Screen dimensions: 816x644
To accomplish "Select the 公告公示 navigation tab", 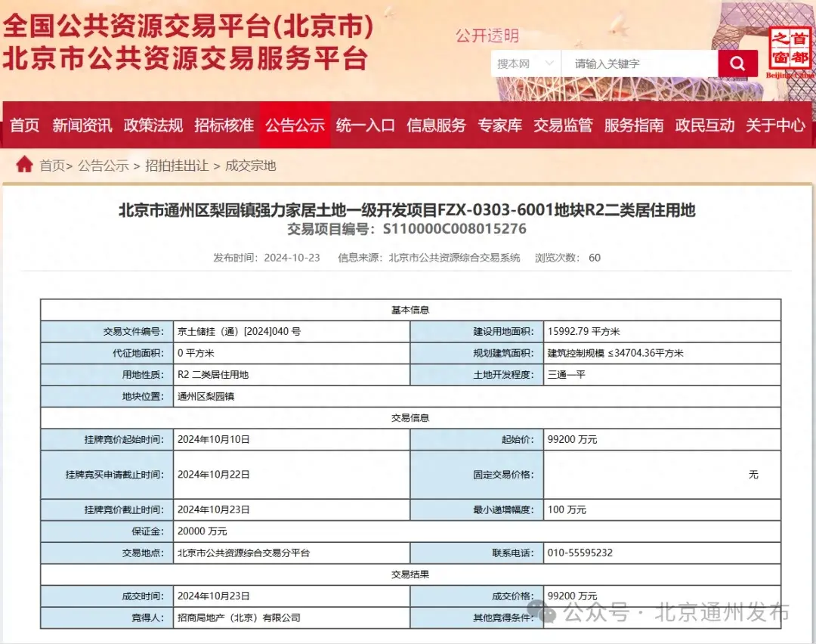I will [x=295, y=125].
